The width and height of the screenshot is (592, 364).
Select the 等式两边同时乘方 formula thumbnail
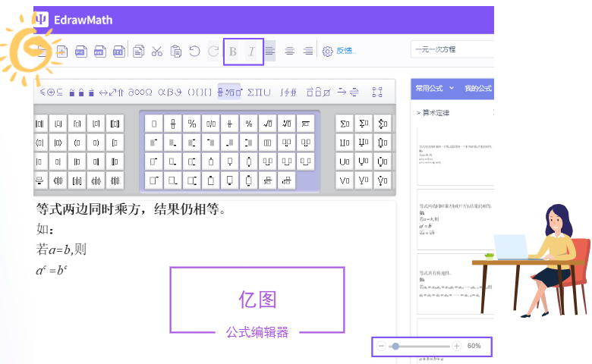[455, 219]
